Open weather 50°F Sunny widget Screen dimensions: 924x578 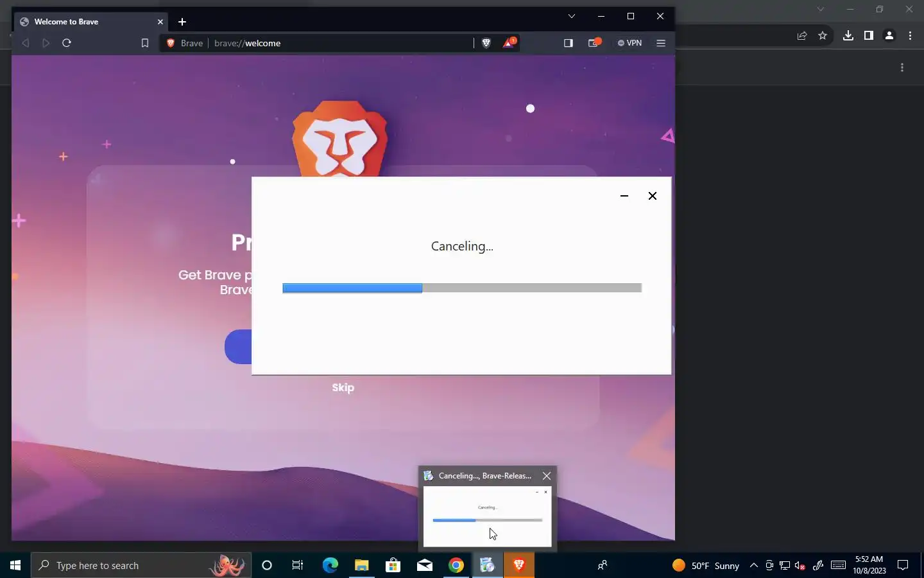(706, 565)
